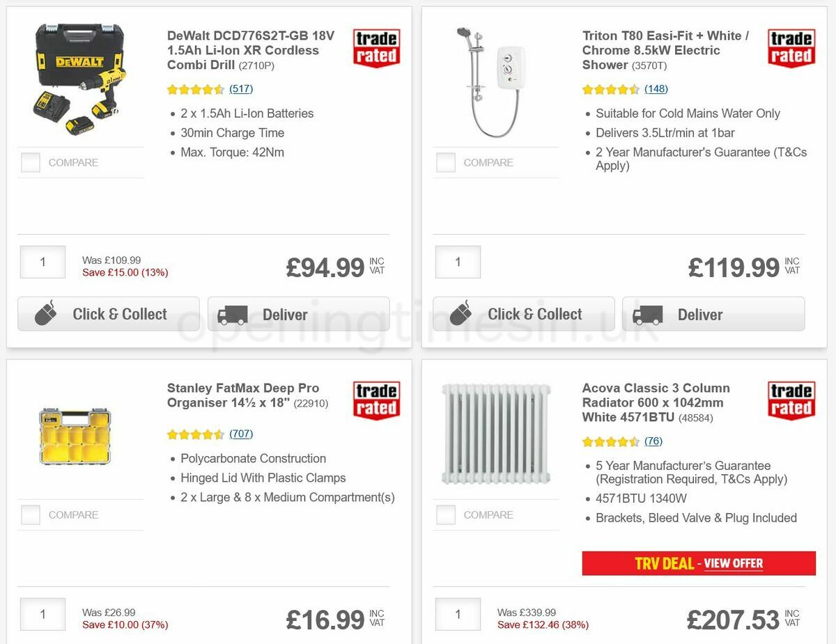Click the star rating of the Stanley FatMax organiser
The width and height of the screenshot is (836, 644).
[x=196, y=434]
